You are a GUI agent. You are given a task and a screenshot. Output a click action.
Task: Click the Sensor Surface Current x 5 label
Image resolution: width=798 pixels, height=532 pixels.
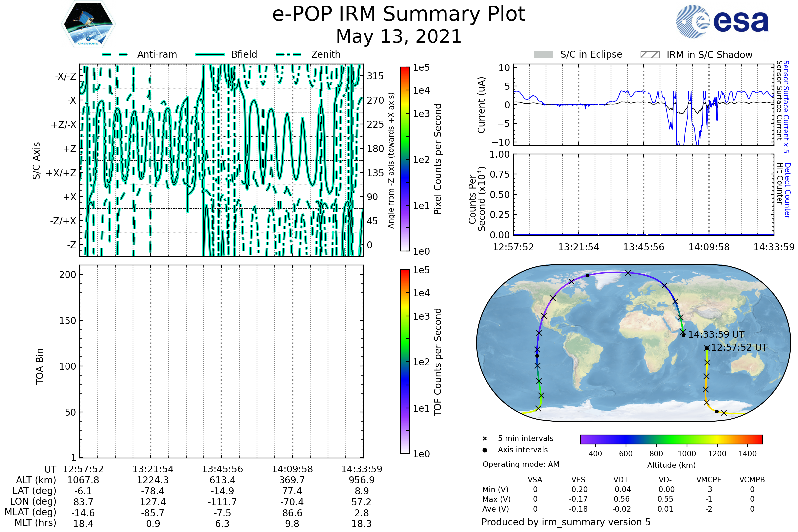tap(786, 106)
